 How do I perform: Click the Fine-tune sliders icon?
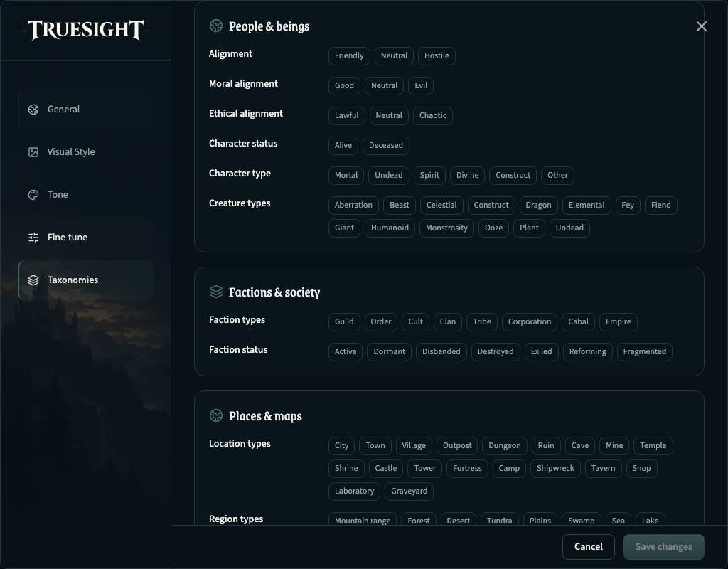tap(33, 238)
